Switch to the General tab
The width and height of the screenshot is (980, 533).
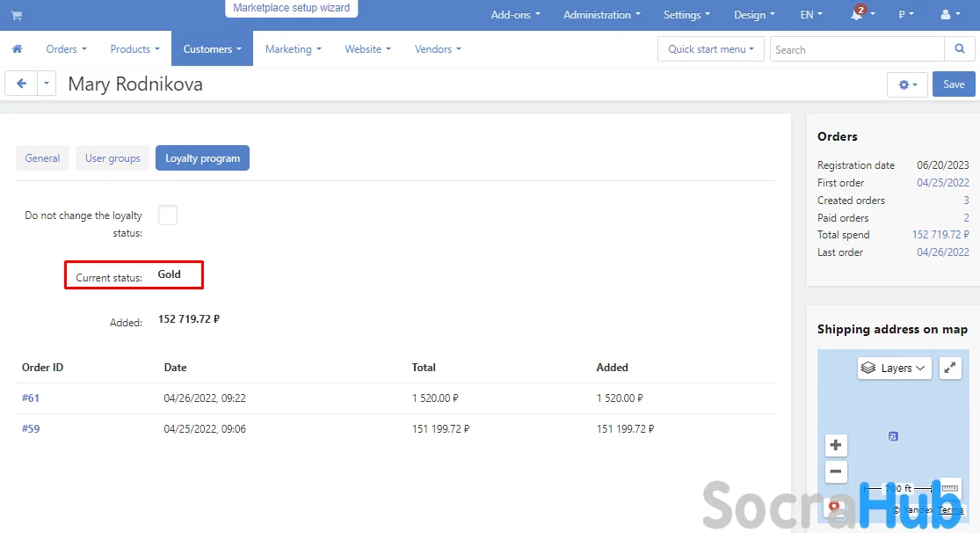click(42, 158)
